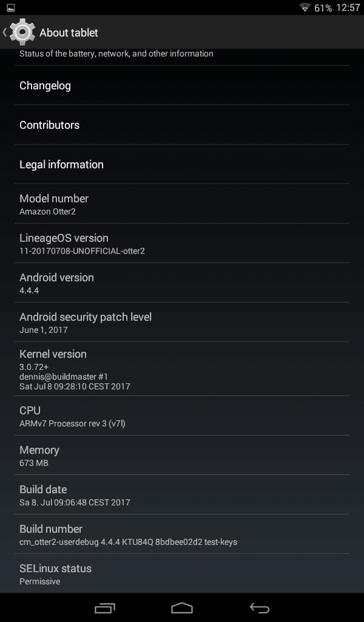Tap the Recent apps navigation icon
Image resolution: width=364 pixels, height=622 pixels.
(105, 607)
